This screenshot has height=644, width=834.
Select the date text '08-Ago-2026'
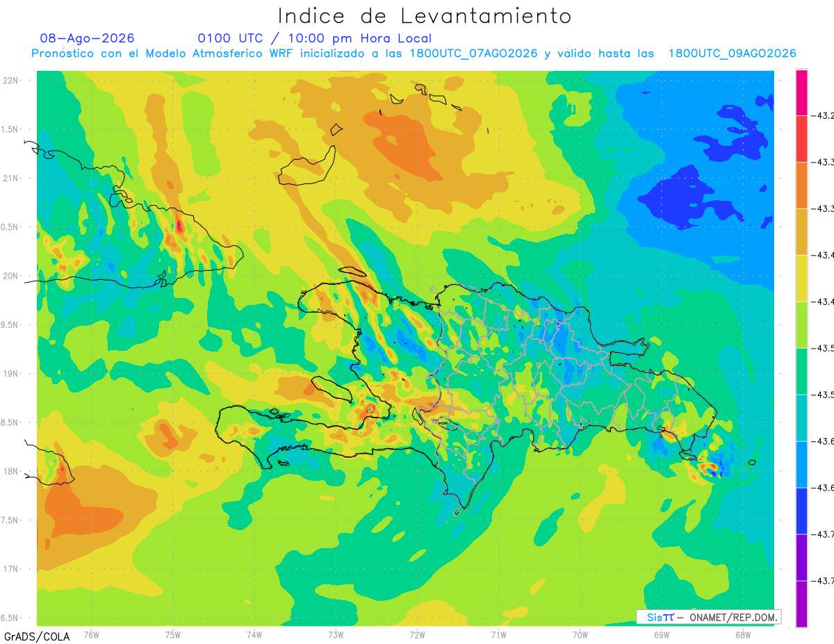click(87, 38)
